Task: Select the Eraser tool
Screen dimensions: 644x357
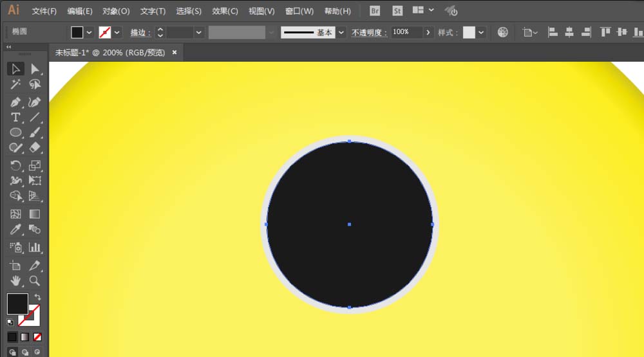Action: (35, 148)
